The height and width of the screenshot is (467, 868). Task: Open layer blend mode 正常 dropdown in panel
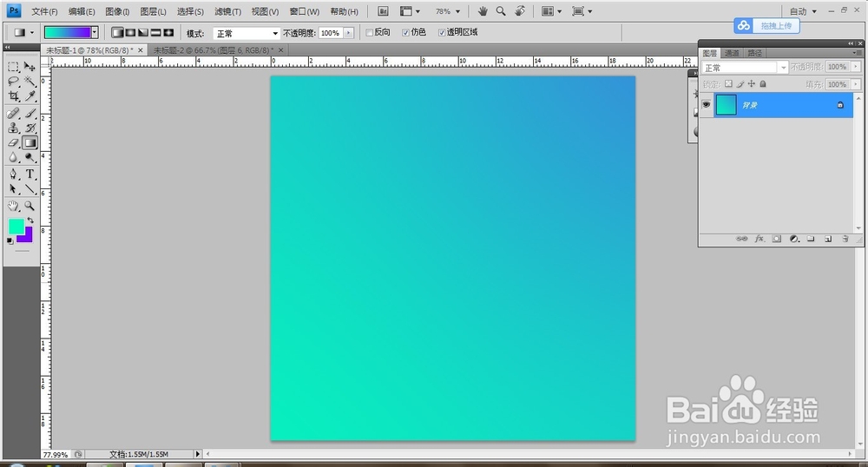tap(744, 68)
